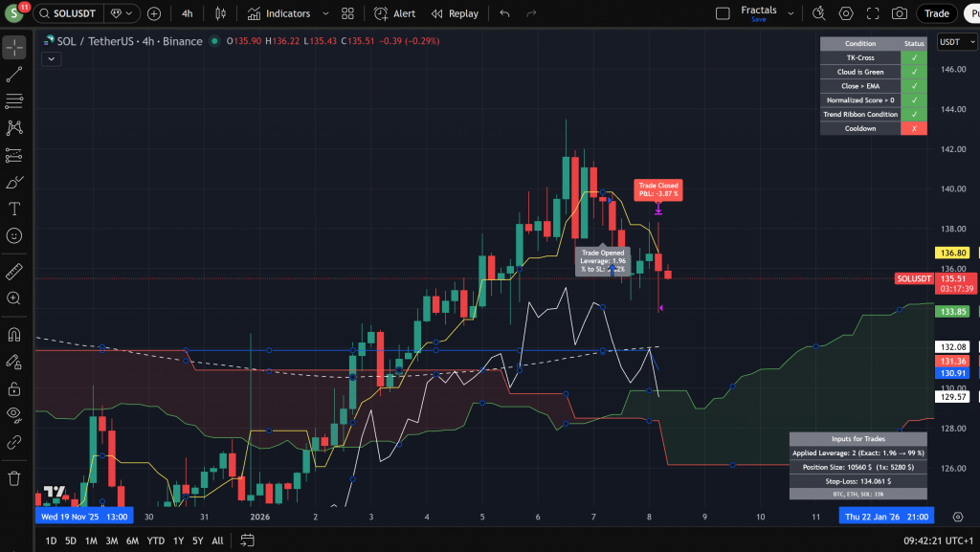This screenshot has height=552, width=980.
Task: Activate the magnet mode icon
Action: point(14,335)
